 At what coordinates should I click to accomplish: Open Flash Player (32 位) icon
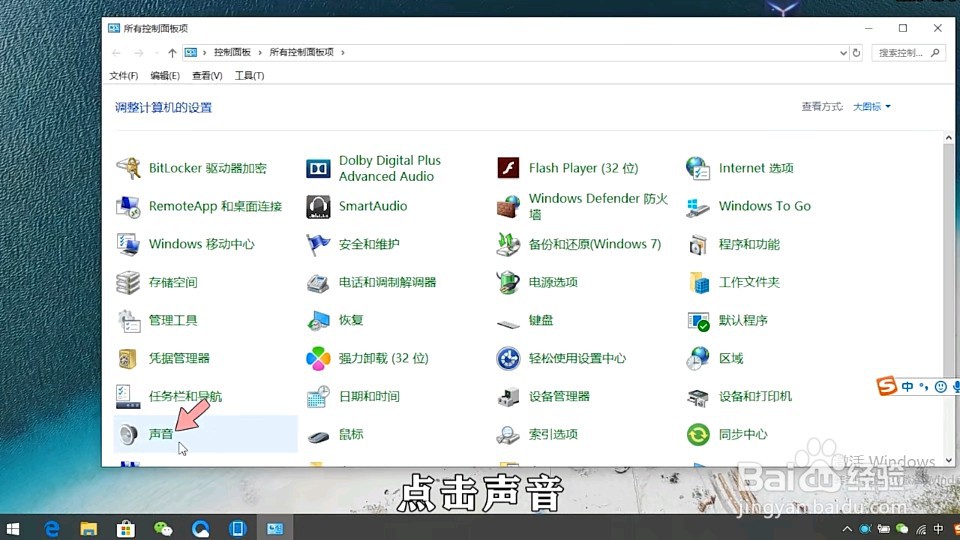point(508,168)
